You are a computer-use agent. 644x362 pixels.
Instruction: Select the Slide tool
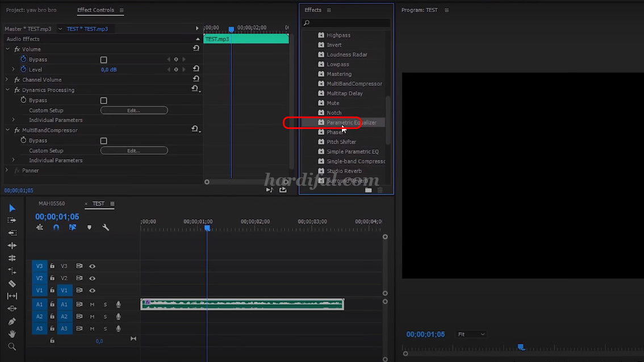12,309
